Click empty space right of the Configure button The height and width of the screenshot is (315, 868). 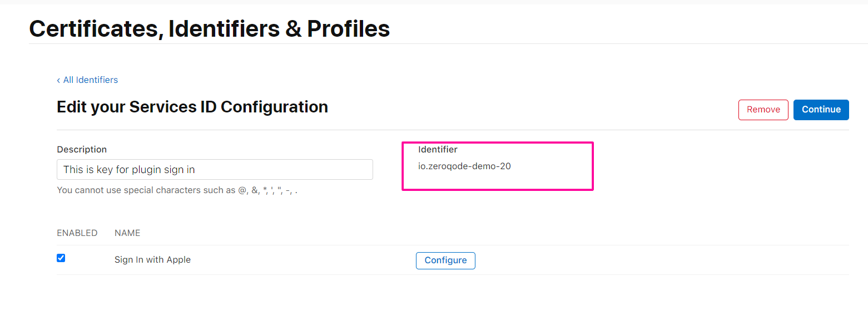662,260
